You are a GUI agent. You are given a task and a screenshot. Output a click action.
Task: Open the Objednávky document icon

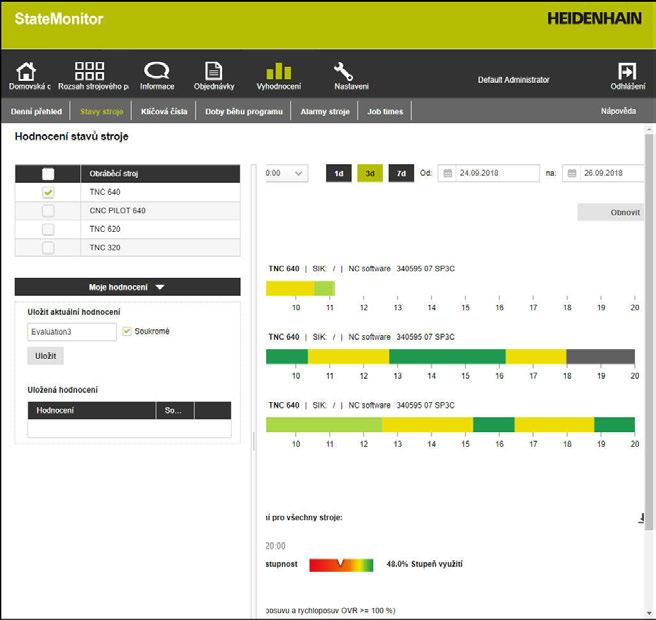[x=214, y=71]
